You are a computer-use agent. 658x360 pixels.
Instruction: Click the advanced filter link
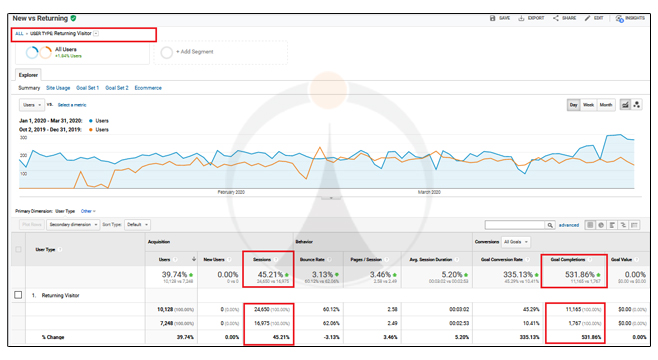click(x=569, y=225)
